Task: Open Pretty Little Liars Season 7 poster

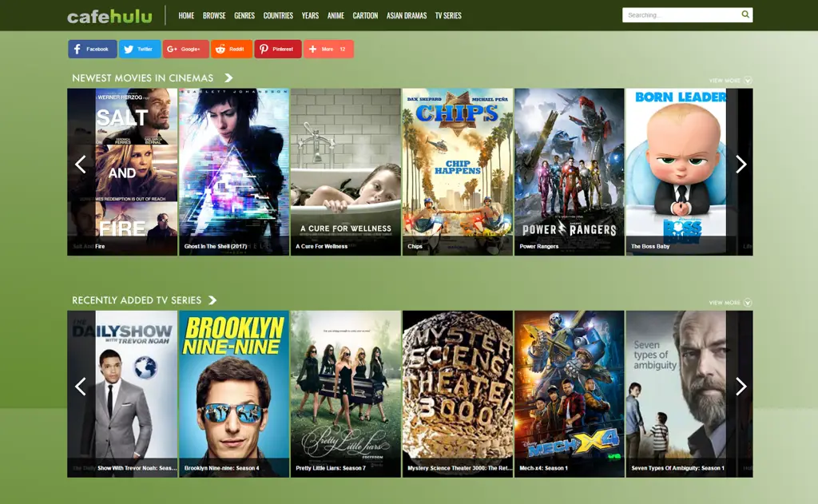Action: point(345,394)
